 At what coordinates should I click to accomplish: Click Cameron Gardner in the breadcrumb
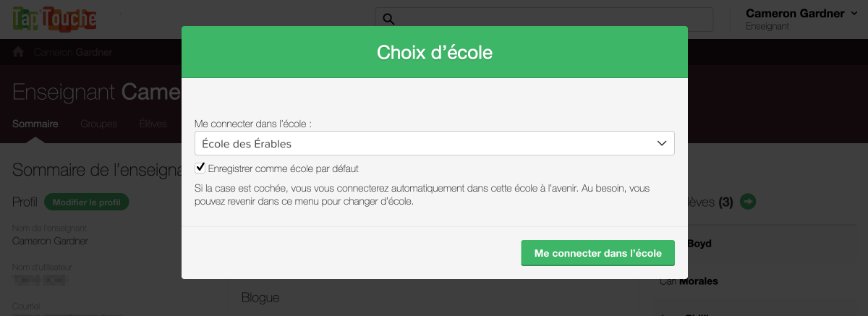point(72,52)
